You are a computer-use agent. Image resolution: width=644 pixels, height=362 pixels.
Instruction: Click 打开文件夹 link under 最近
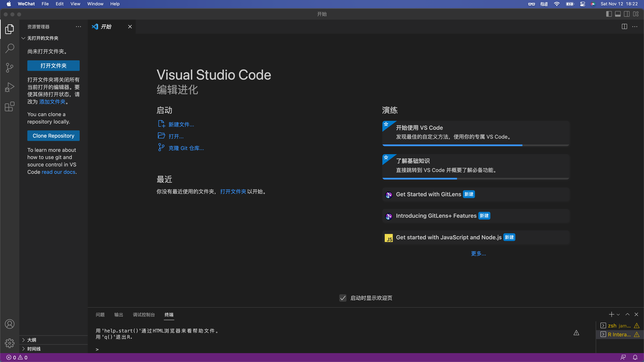[x=233, y=192]
